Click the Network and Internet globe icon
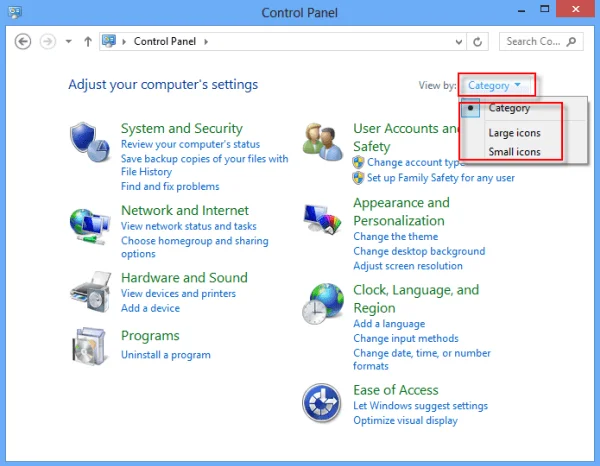The width and height of the screenshot is (600, 466). click(90, 226)
